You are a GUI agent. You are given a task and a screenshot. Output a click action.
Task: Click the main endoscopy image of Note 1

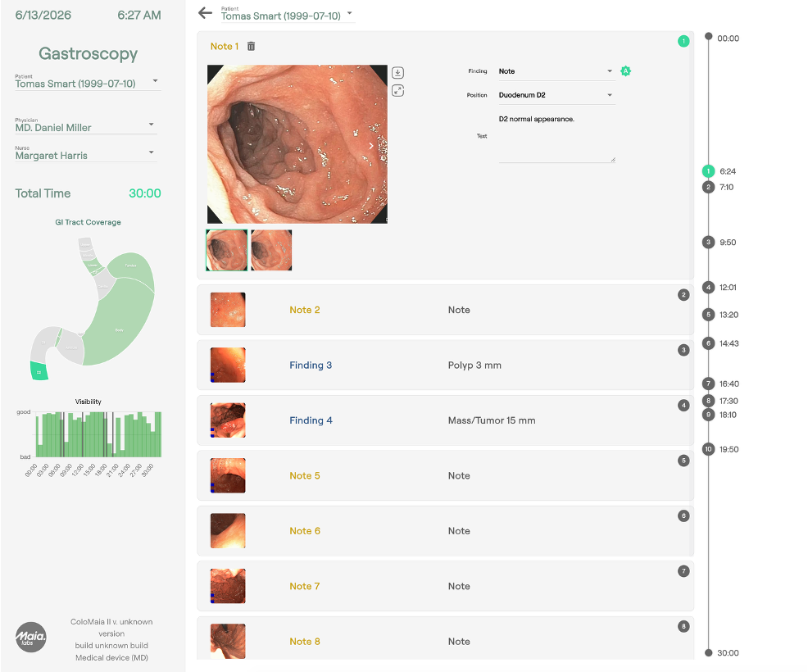(297, 144)
